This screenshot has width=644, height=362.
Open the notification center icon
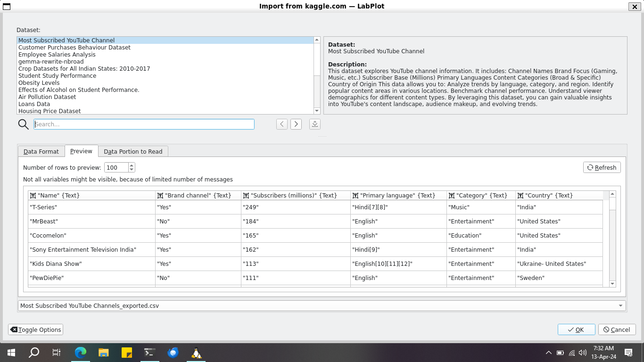click(628, 352)
